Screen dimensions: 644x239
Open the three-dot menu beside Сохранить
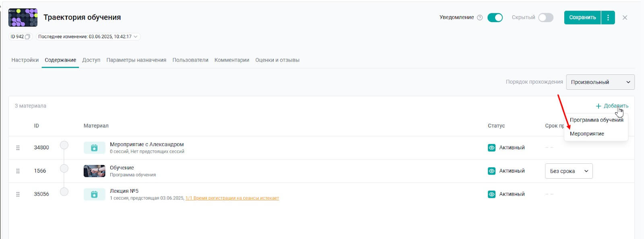[608, 18]
